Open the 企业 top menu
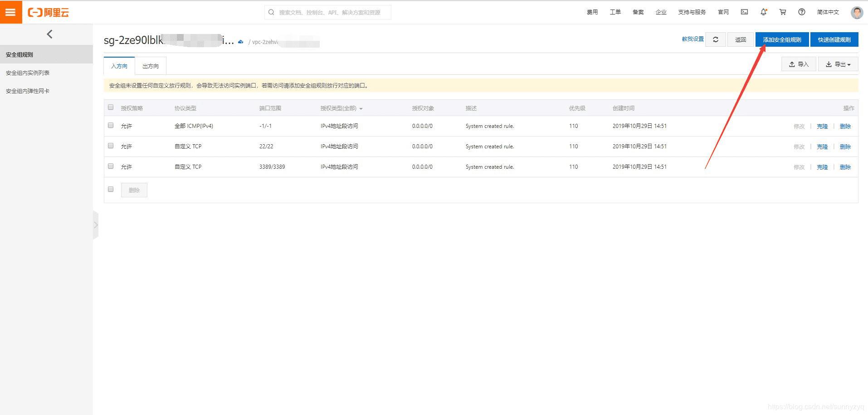 [x=661, y=12]
